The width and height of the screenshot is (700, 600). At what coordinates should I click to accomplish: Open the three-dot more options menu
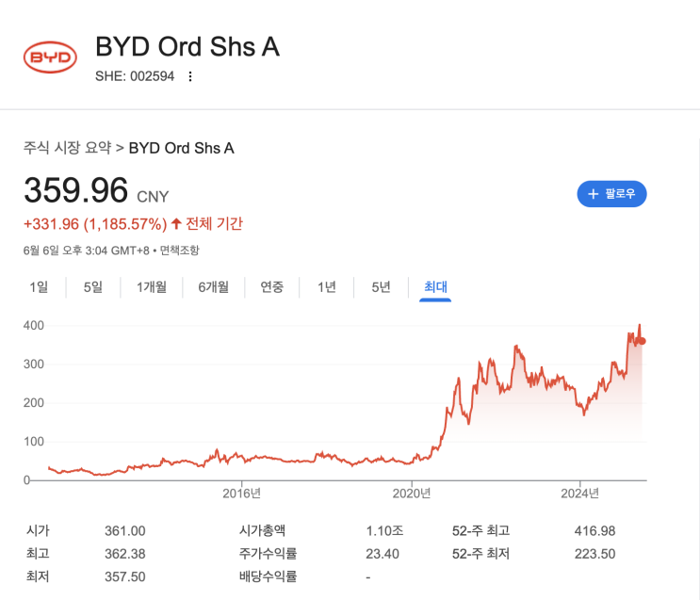tap(190, 77)
